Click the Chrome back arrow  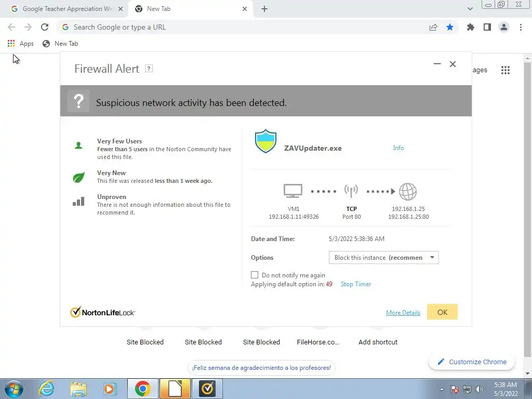[x=11, y=27]
